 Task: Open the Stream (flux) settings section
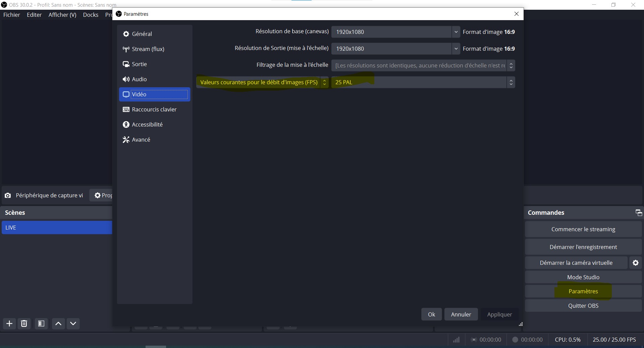[x=155, y=49]
